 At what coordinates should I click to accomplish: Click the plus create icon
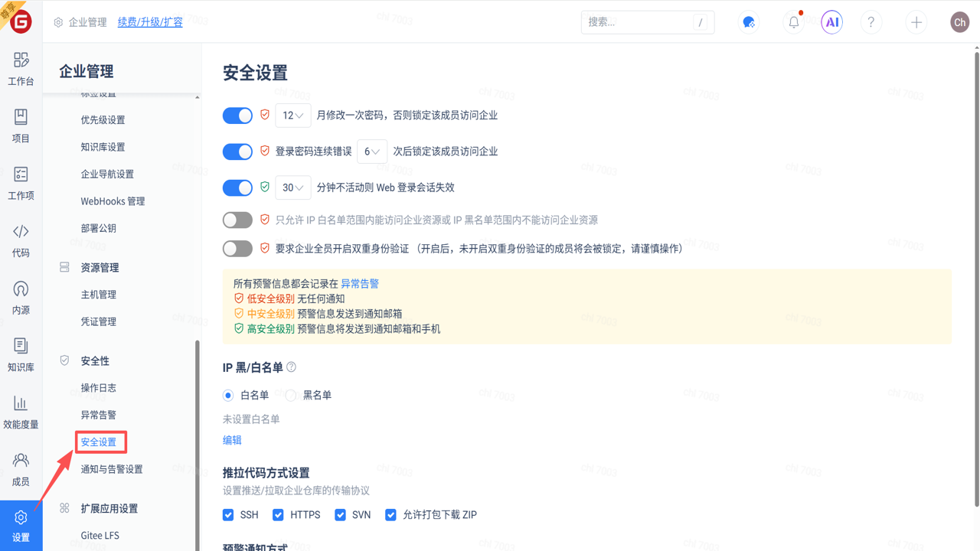point(916,22)
